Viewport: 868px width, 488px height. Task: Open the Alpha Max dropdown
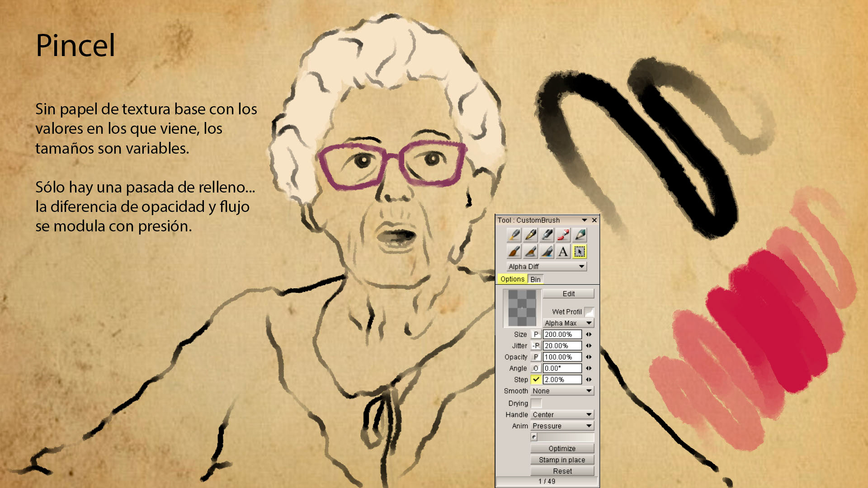[568, 323]
